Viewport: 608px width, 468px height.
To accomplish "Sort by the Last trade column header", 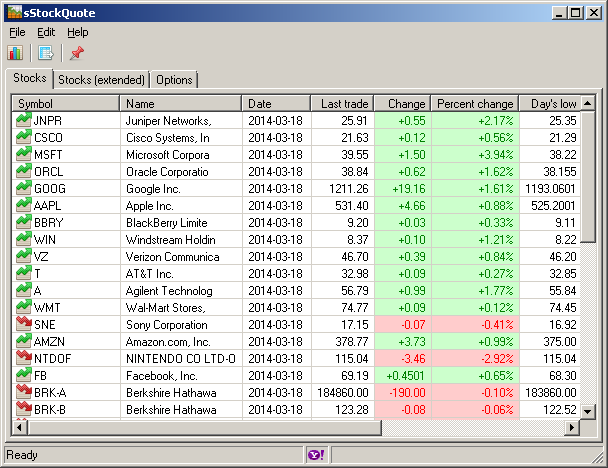I will pos(342,104).
